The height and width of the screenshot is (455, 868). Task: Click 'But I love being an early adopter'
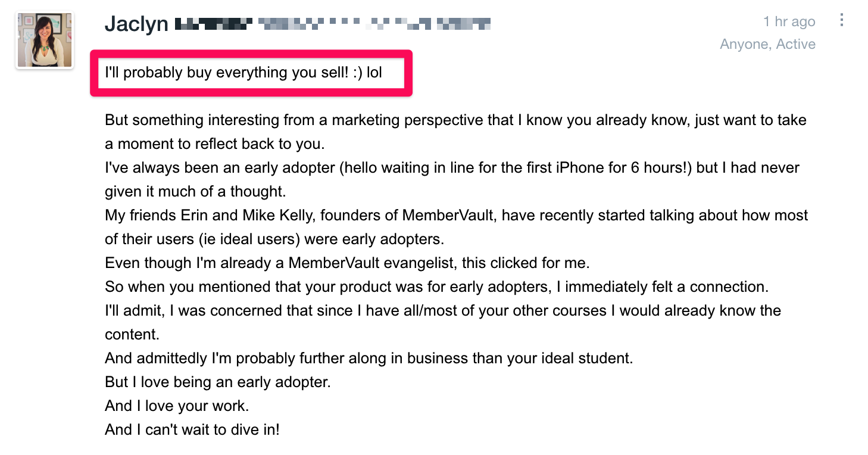(x=217, y=382)
